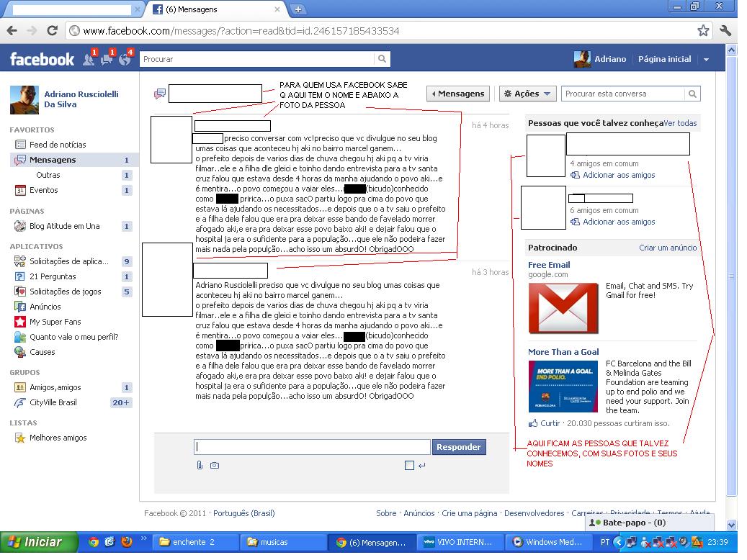
Task: Open enchente 2 folder in taskbar
Action: (197, 542)
